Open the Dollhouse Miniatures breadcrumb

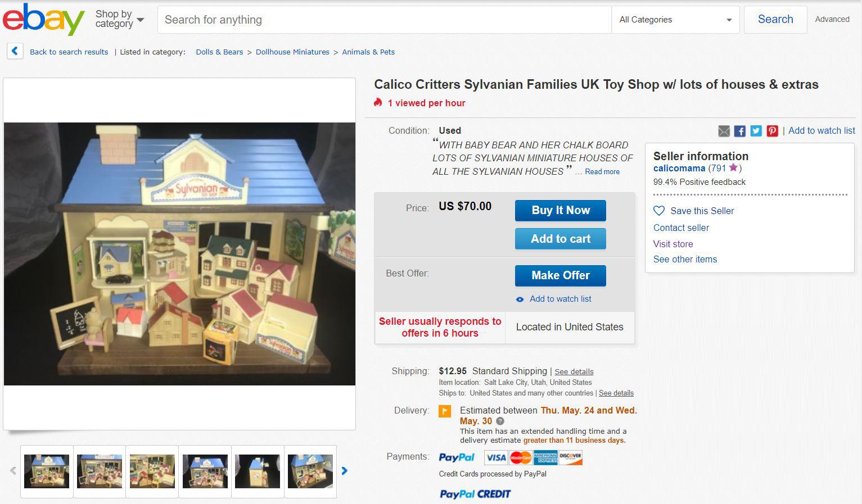pyautogui.click(x=292, y=52)
